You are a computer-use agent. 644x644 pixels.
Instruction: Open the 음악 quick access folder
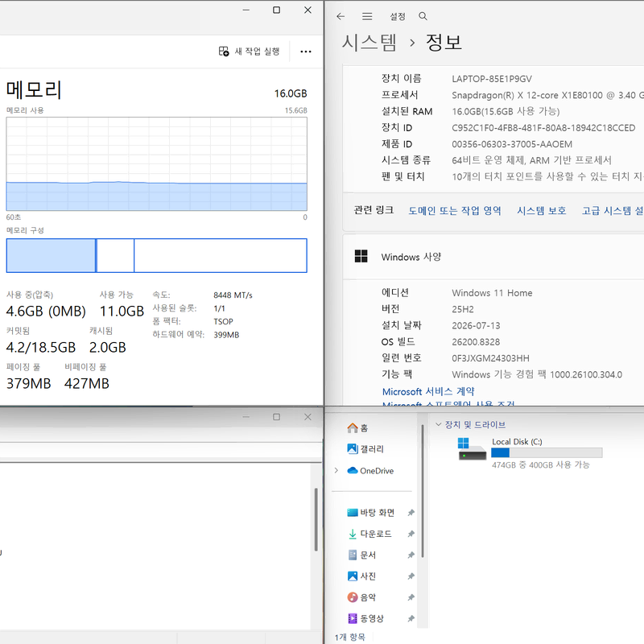[361, 597]
